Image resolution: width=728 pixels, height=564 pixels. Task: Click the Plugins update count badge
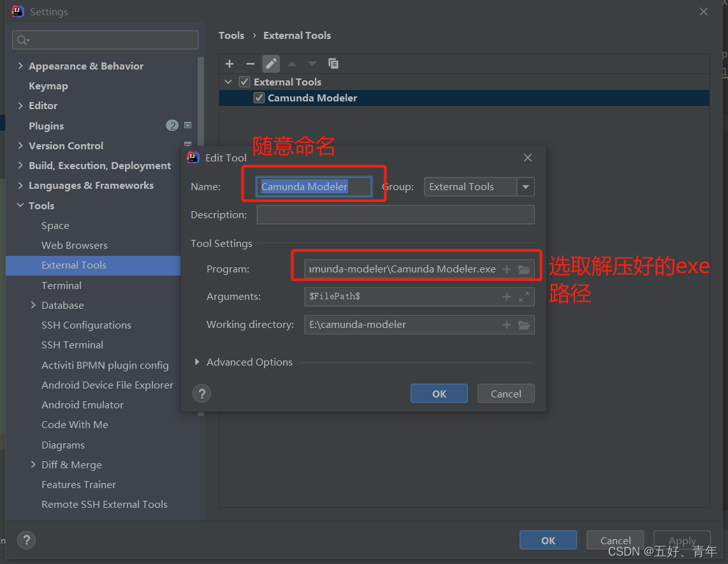(172, 126)
